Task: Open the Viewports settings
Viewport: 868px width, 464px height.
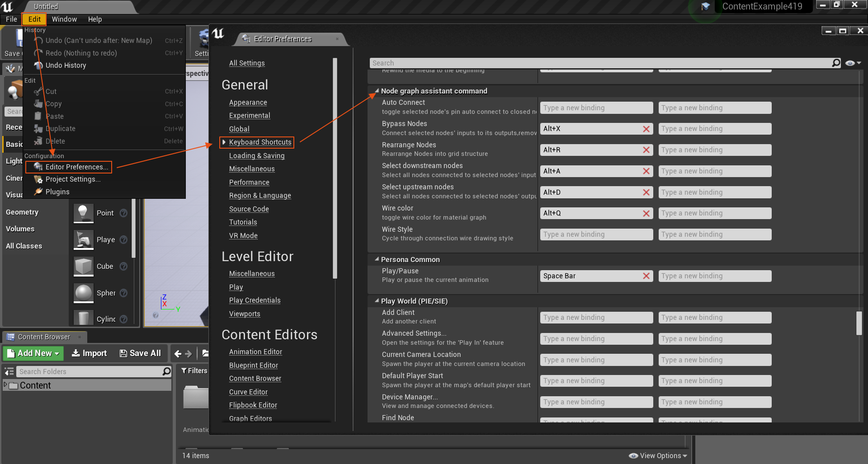Action: [245, 314]
